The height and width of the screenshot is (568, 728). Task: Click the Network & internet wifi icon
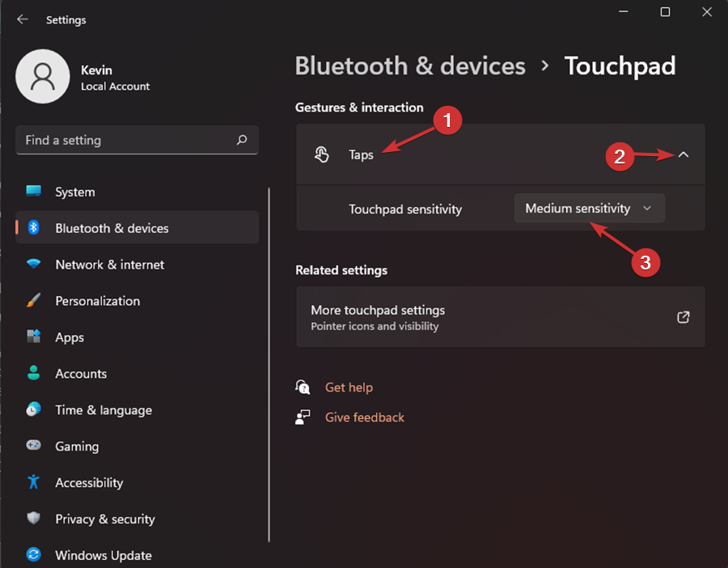pos(33,265)
